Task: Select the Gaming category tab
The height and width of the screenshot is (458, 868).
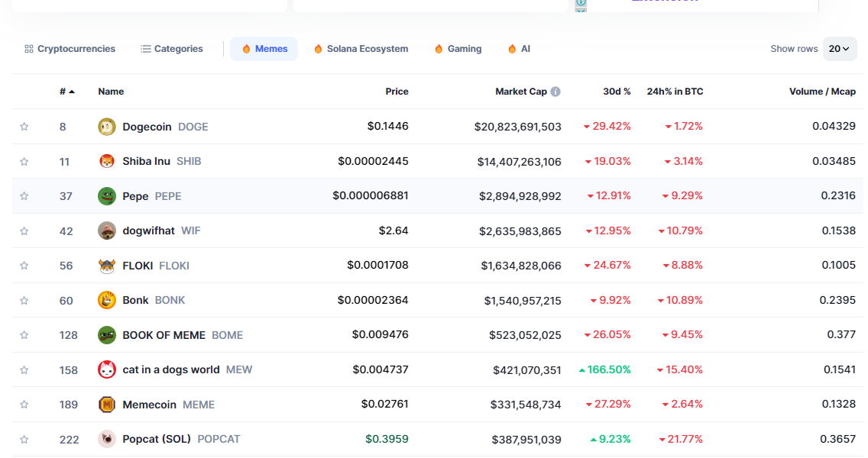Action: click(458, 49)
